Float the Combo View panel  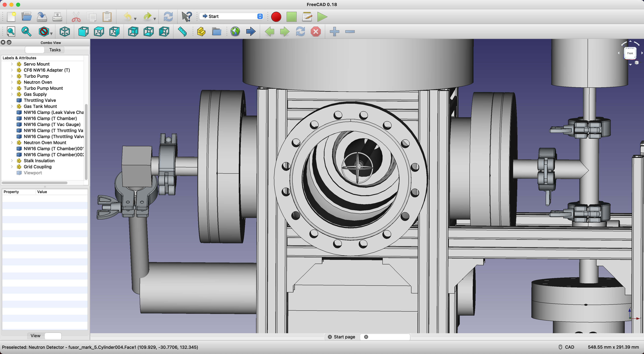9,42
